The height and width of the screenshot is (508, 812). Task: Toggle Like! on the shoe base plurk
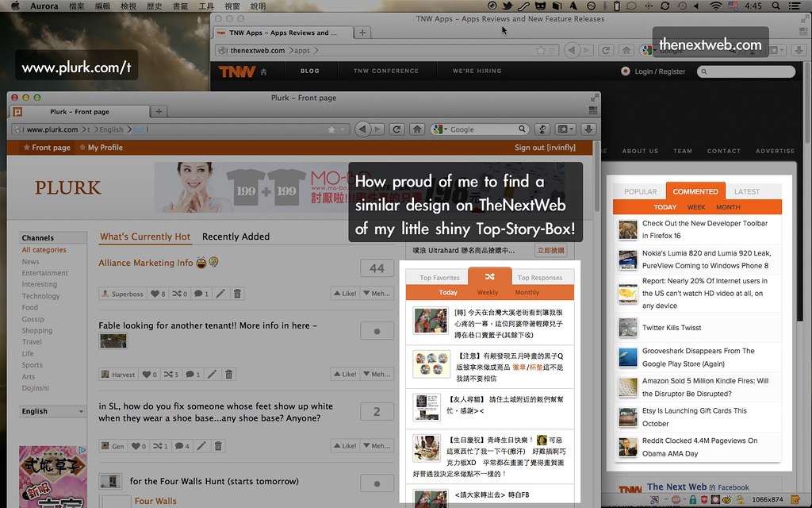(344, 445)
